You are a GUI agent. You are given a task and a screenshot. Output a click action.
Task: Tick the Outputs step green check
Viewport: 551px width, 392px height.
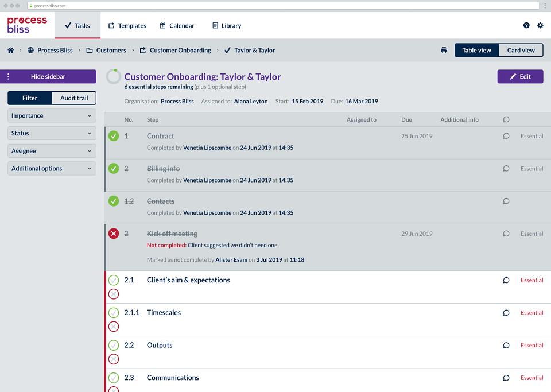tap(114, 346)
